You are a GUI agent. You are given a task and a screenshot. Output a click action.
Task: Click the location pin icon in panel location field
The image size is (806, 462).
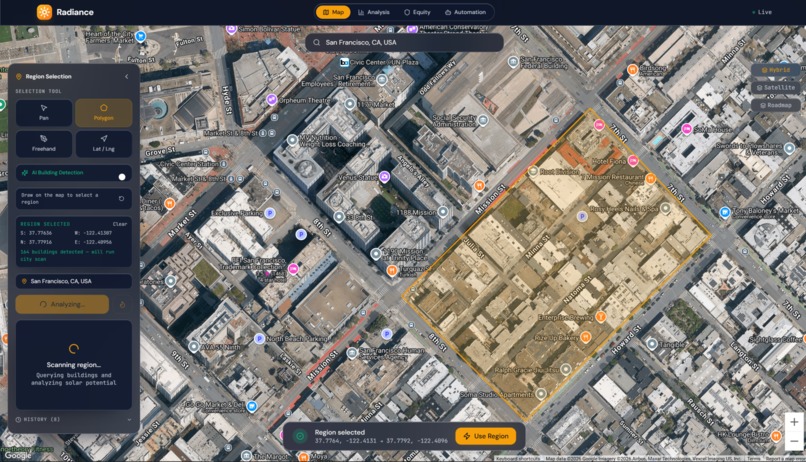click(x=24, y=281)
